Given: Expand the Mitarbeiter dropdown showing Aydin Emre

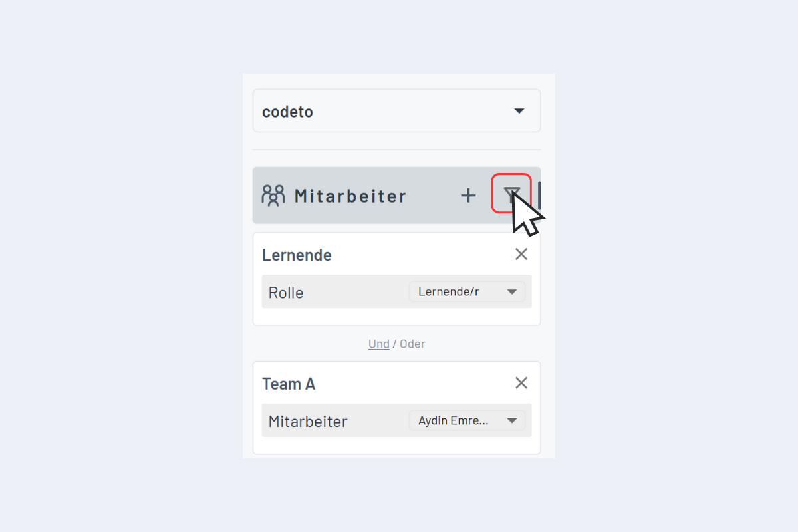Looking at the screenshot, I should pyautogui.click(x=467, y=420).
